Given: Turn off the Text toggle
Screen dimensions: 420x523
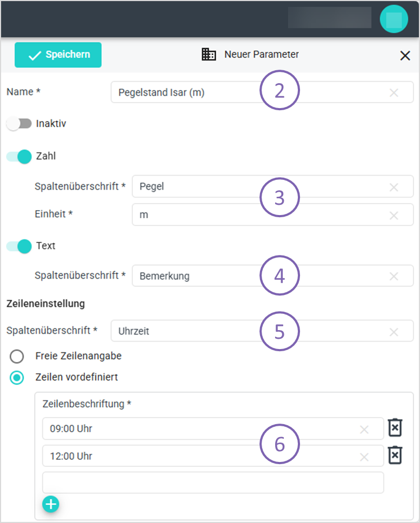Looking at the screenshot, I should click(x=19, y=246).
